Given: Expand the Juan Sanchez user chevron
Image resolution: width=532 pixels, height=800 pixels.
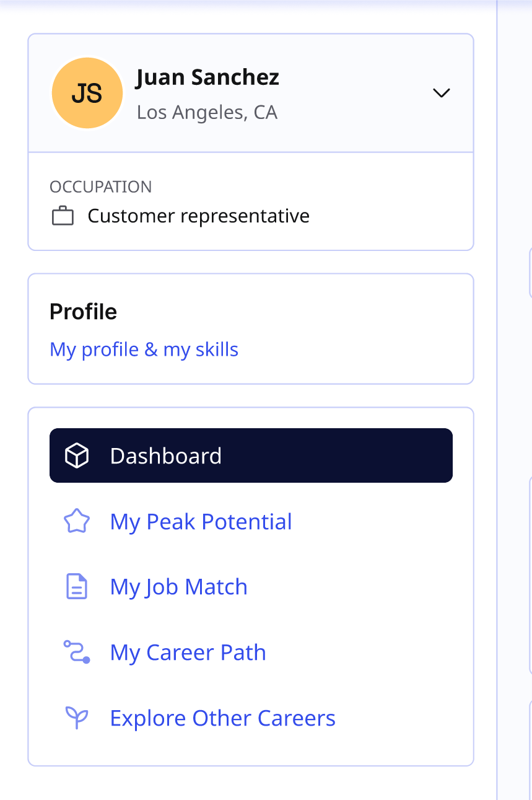Looking at the screenshot, I should tap(441, 93).
